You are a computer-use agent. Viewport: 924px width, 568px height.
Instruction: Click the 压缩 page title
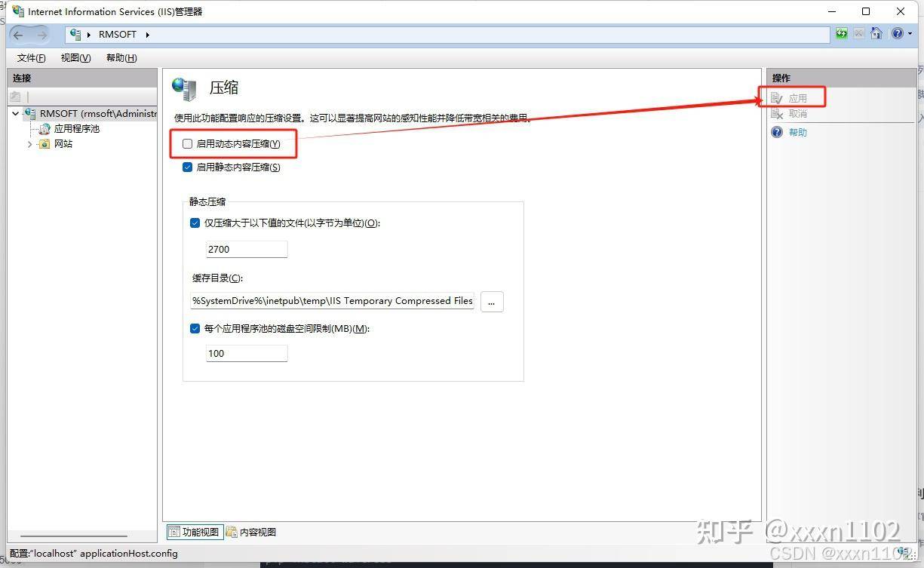(x=224, y=88)
